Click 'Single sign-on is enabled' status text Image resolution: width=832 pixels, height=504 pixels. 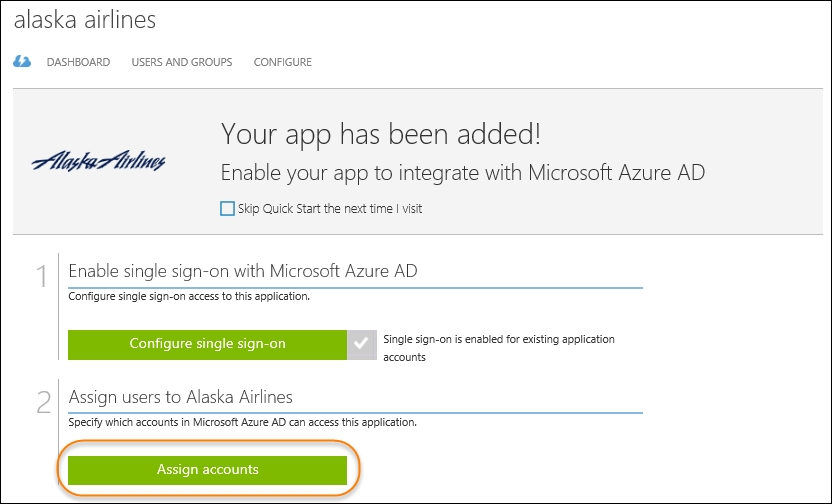tap(499, 348)
